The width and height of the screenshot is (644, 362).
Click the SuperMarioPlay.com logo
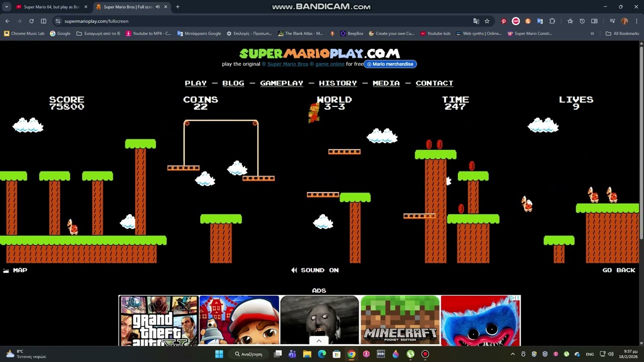click(319, 53)
